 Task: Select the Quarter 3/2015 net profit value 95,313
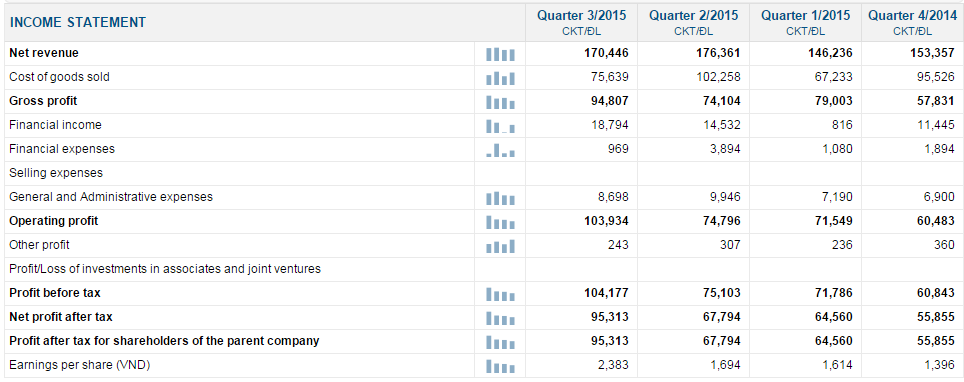click(x=606, y=317)
